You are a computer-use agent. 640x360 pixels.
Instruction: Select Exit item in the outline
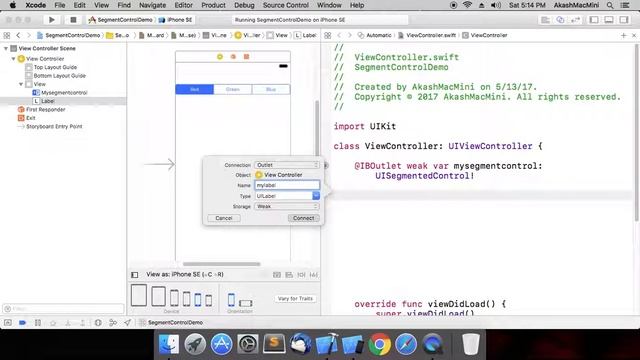[x=27, y=118]
